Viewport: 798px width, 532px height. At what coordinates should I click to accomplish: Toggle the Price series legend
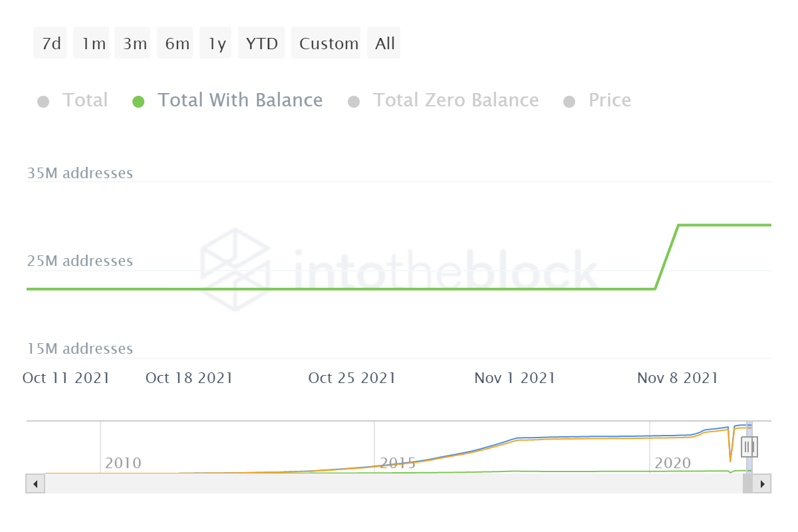tap(609, 100)
